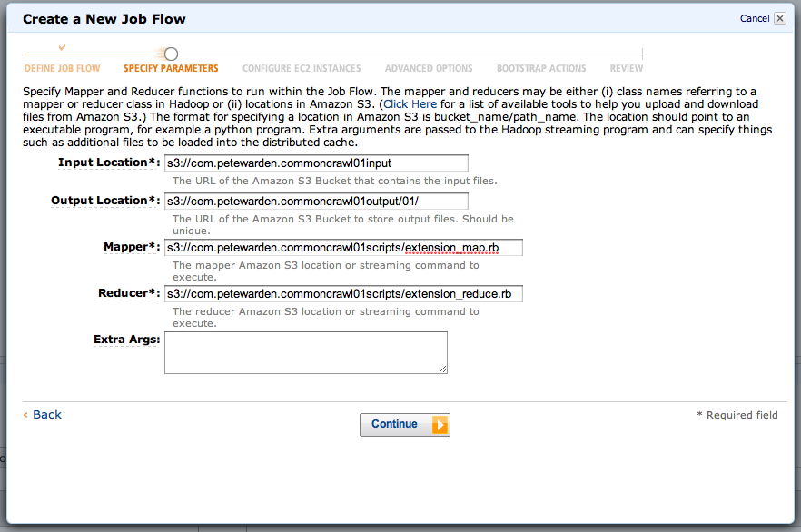Jump to Configure EC2 Instances step
Viewport: 801px width, 532px height.
(302, 68)
